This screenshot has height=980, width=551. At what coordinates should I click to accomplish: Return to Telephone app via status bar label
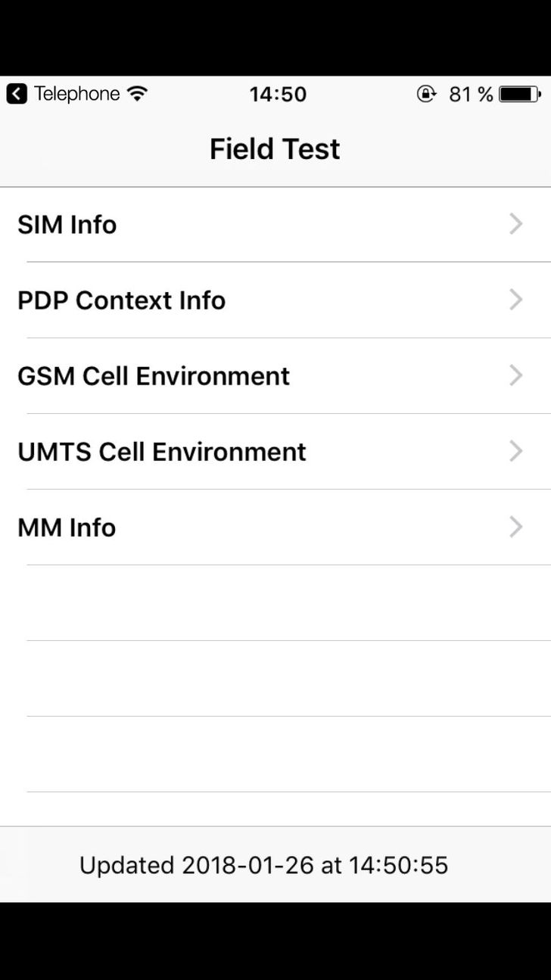76,94
